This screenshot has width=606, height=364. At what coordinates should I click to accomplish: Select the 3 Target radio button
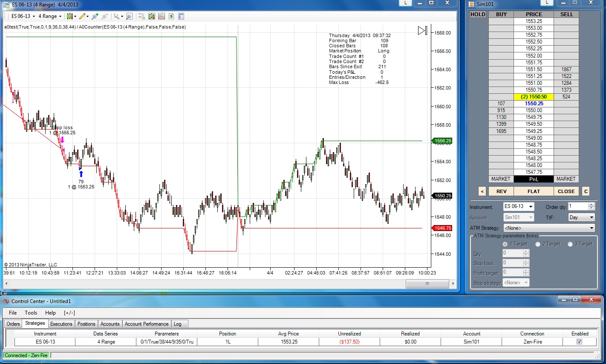pyautogui.click(x=570, y=244)
